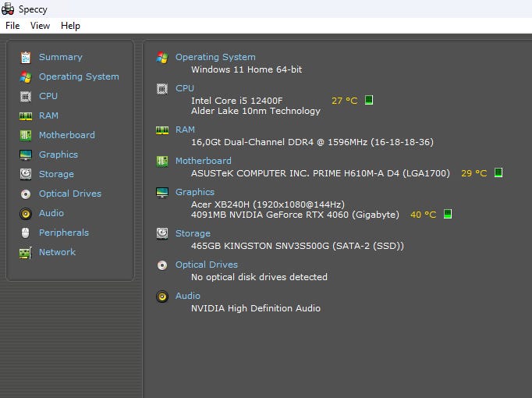Screen dimensions: 532x398
Task: Open the File menu
Action: click(12, 26)
